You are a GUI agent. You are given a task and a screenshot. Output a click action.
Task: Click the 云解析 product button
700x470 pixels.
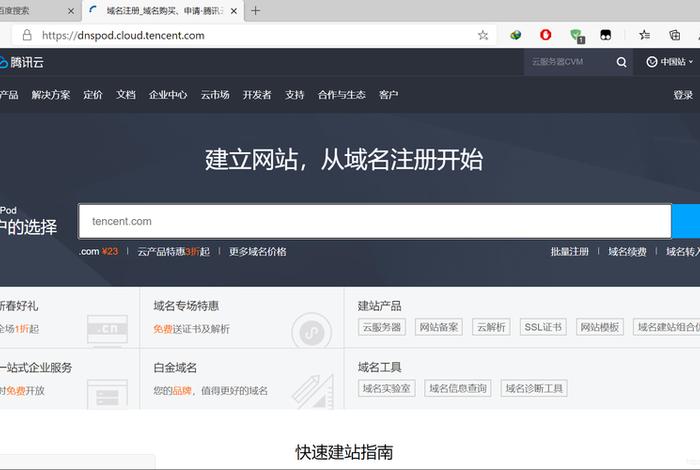pos(491,327)
